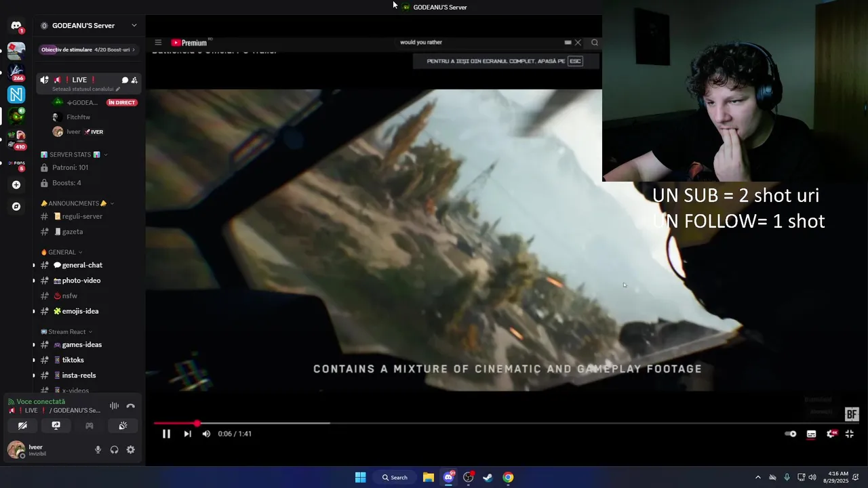This screenshot has height=488, width=868.
Task: Click the YouTube search magnifier button
Action: [x=595, y=43]
